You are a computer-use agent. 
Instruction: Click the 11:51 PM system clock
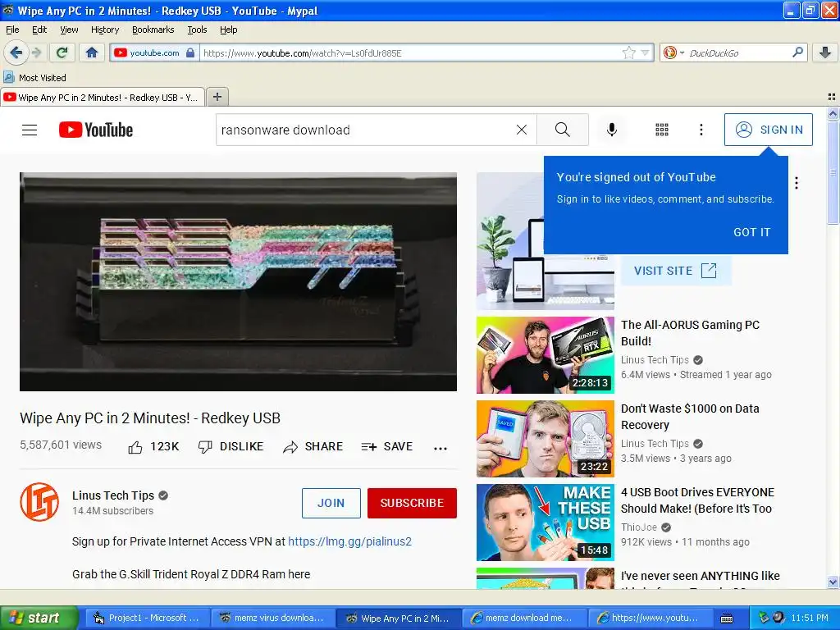810,618
